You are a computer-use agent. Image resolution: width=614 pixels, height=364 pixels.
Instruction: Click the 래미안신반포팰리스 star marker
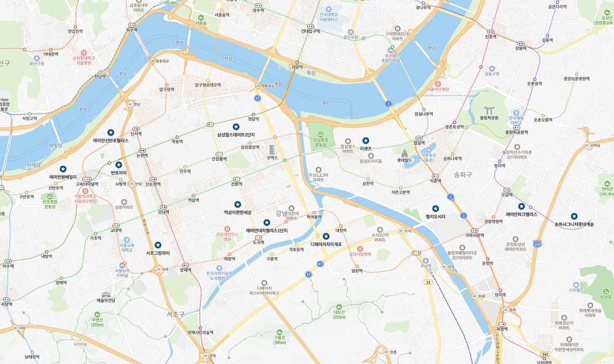(x=111, y=133)
